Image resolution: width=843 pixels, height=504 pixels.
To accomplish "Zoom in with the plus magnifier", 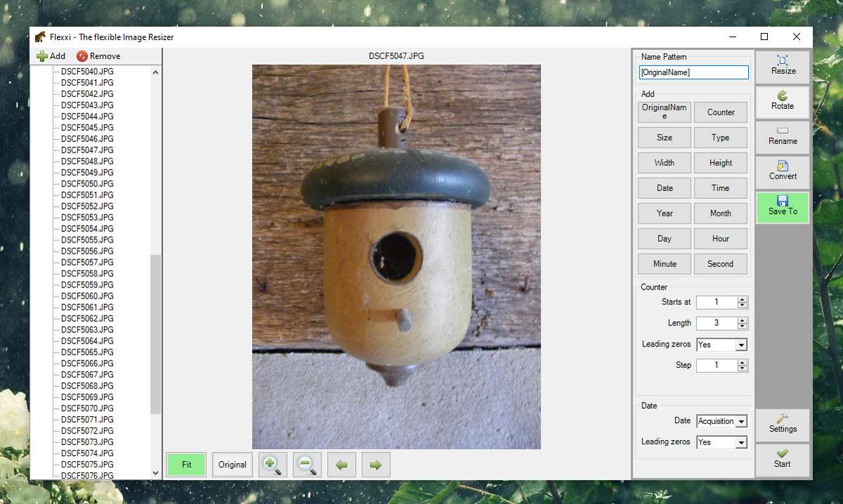I will [273, 465].
